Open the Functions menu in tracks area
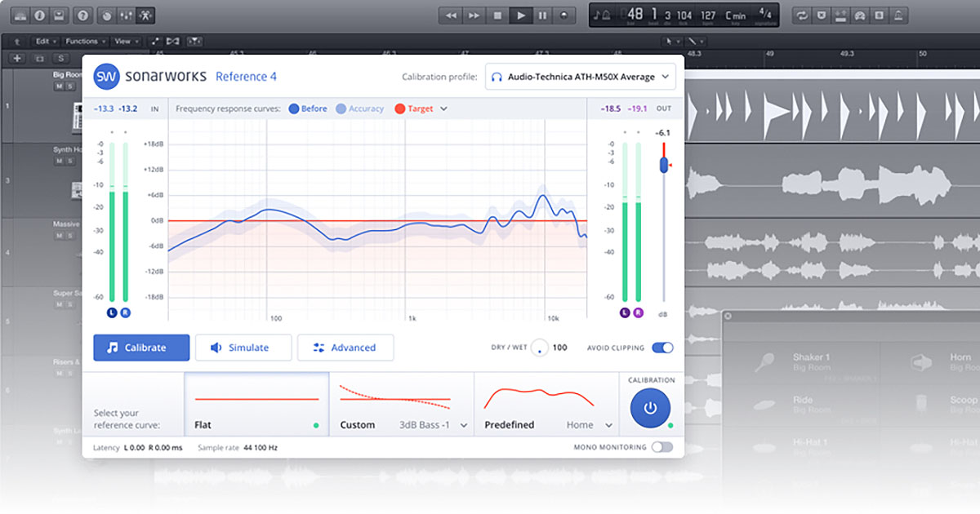 [x=84, y=41]
